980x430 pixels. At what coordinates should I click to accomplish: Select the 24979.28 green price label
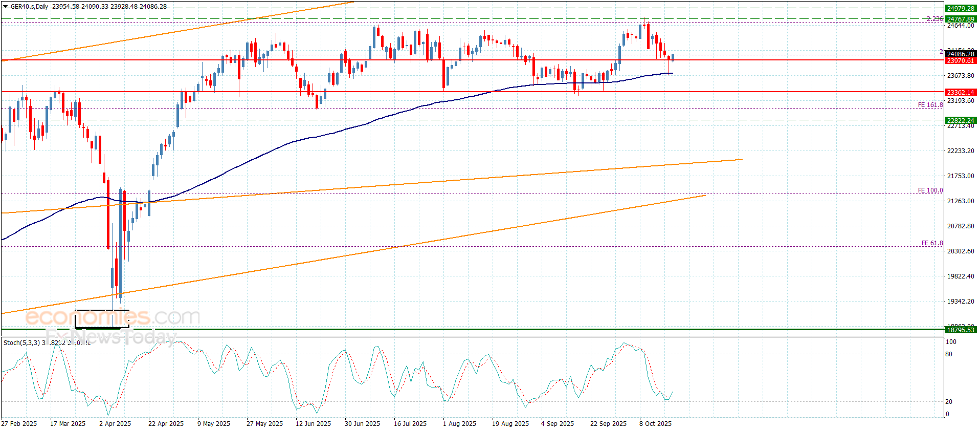pyautogui.click(x=960, y=8)
